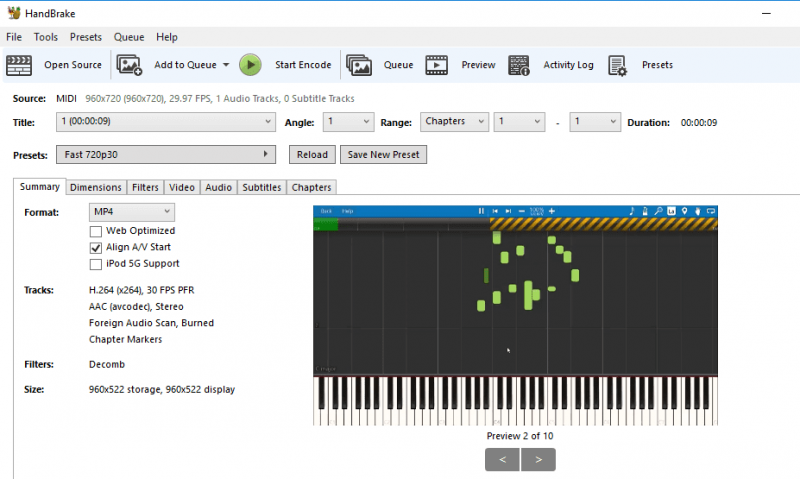Click the Add to Queue picture icon
The width and height of the screenshot is (800, 479).
click(x=129, y=65)
